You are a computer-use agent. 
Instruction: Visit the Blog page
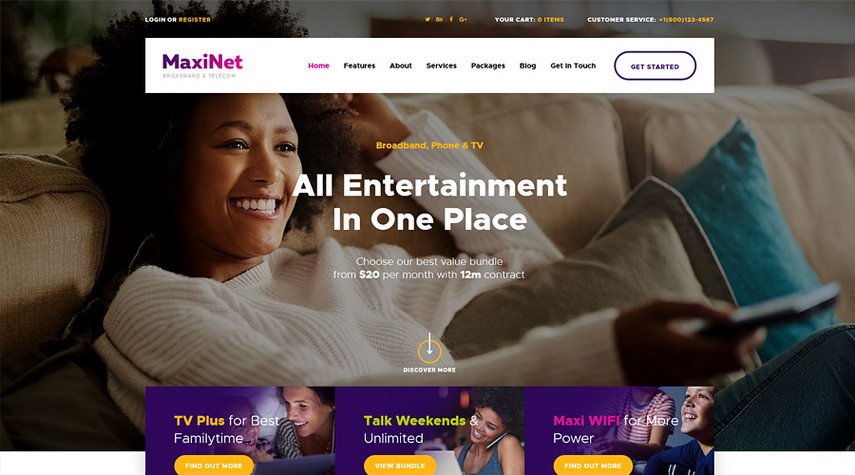pyautogui.click(x=528, y=65)
